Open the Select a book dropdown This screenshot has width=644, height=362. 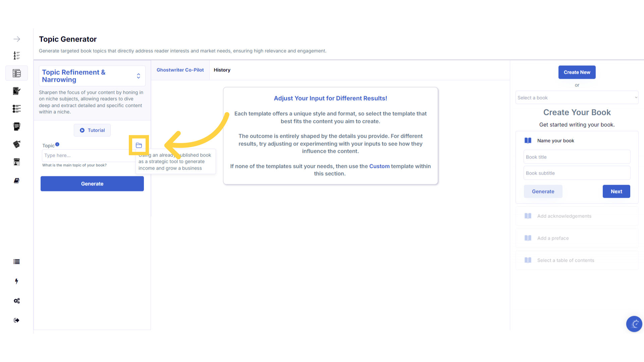[x=577, y=98]
